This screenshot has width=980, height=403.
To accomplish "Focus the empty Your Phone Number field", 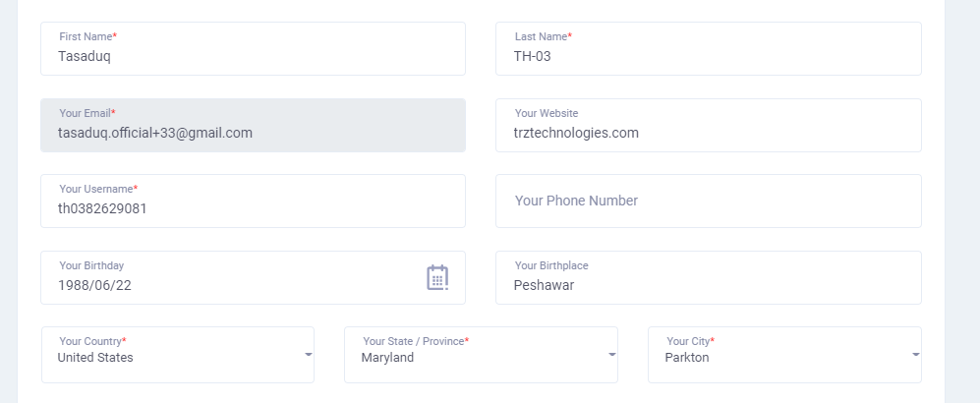I will (x=708, y=201).
